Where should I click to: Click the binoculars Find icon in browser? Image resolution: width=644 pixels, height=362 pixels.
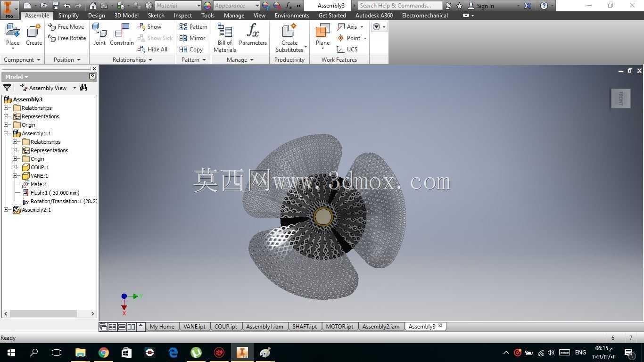(x=83, y=88)
